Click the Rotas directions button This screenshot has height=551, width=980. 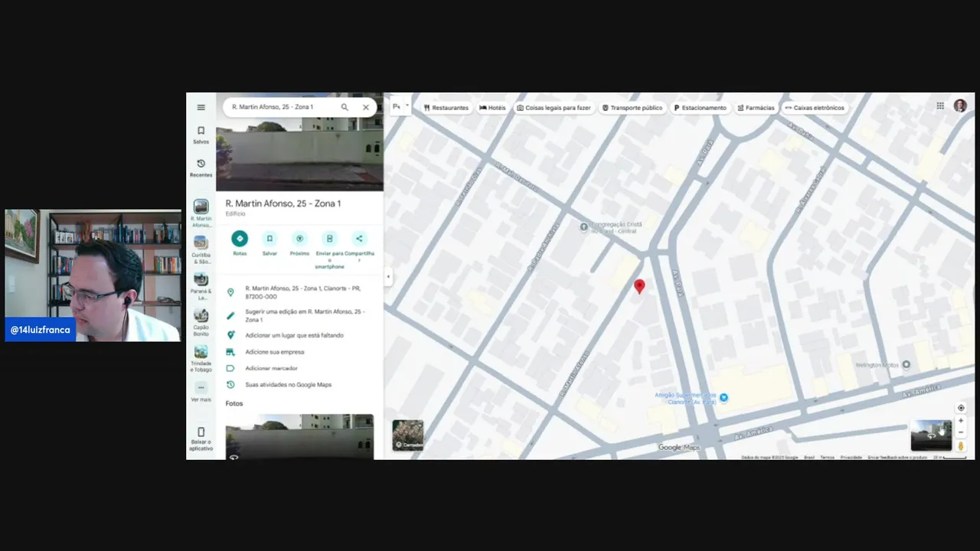point(240,239)
